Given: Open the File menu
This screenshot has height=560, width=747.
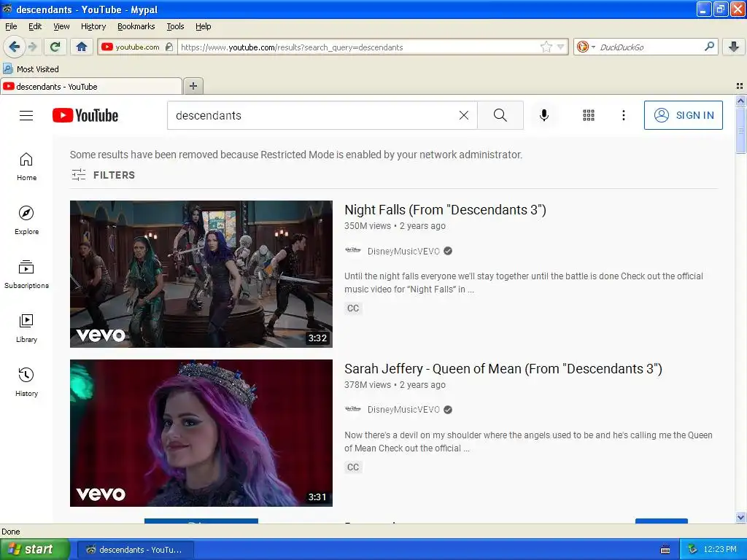Looking at the screenshot, I should click(x=11, y=26).
